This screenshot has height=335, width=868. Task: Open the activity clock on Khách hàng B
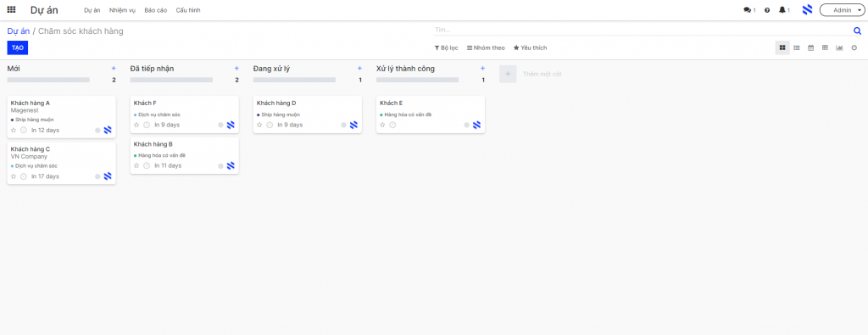[x=147, y=165]
